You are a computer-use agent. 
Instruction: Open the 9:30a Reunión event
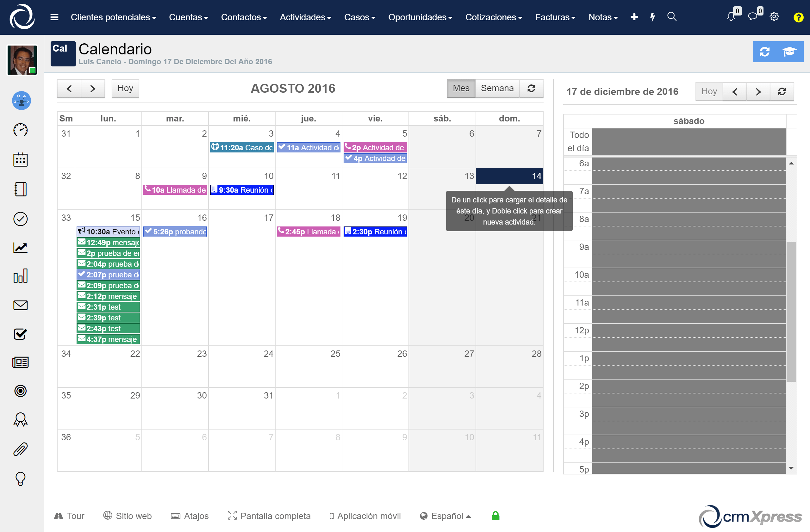(242, 190)
